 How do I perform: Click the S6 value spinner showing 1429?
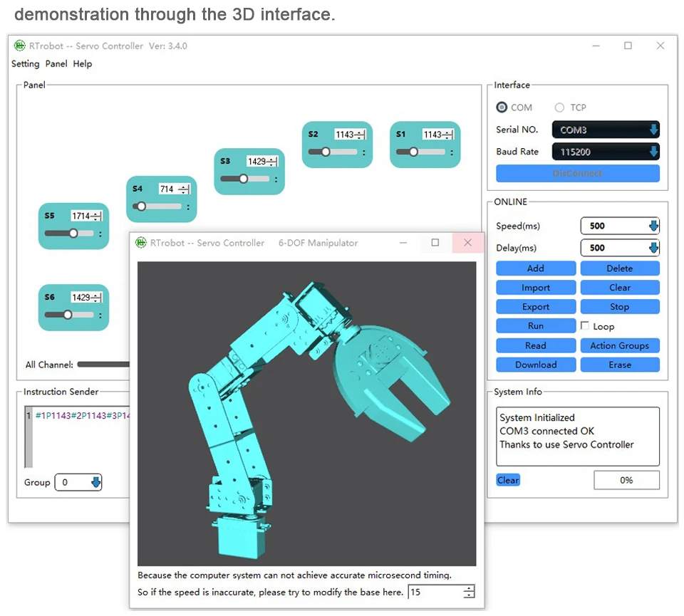tap(86, 298)
